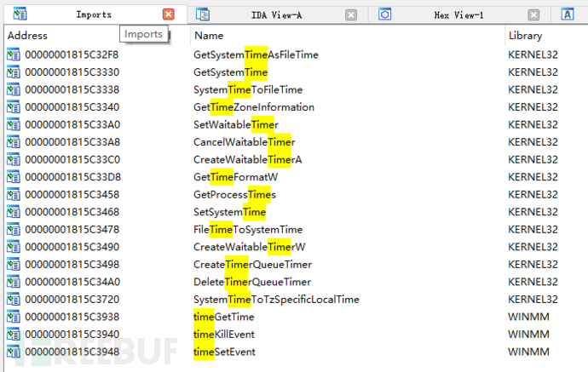
Task: Select the SetWaitableTimer import name
Action: coord(236,124)
